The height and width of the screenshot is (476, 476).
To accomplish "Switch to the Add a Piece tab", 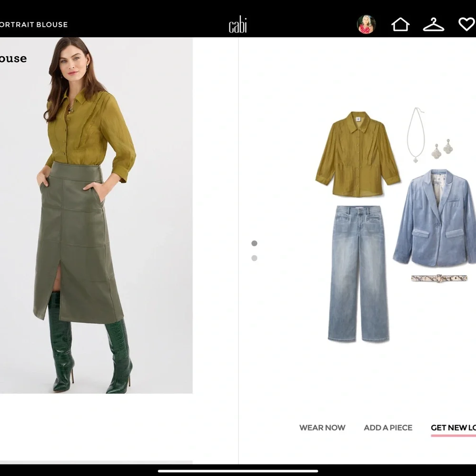I will pyautogui.click(x=388, y=427).
